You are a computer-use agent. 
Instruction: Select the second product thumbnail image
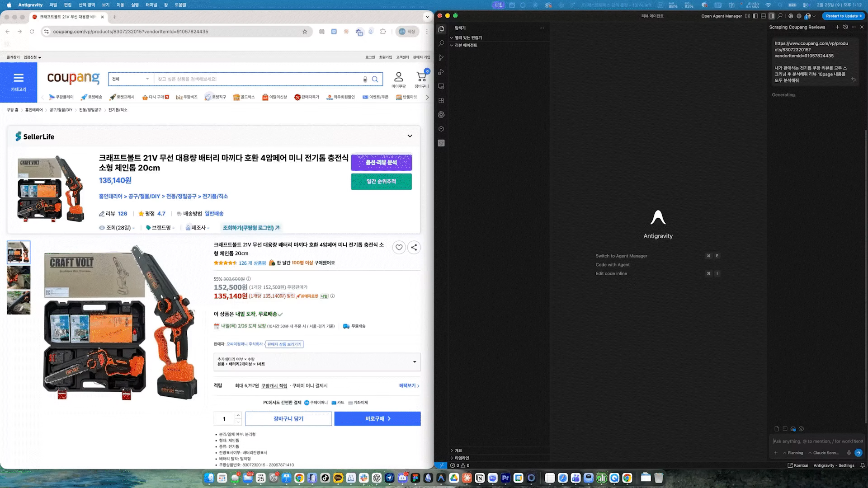19,277
